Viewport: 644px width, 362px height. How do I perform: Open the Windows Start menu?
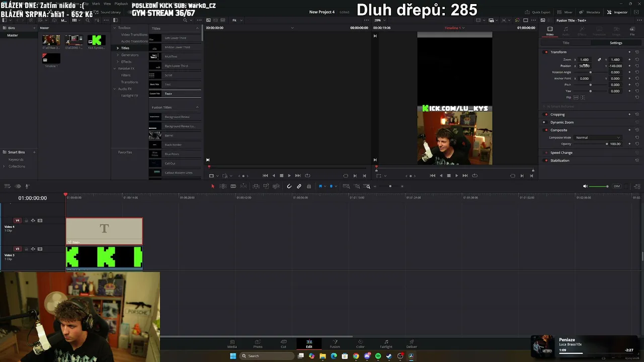[233, 356]
